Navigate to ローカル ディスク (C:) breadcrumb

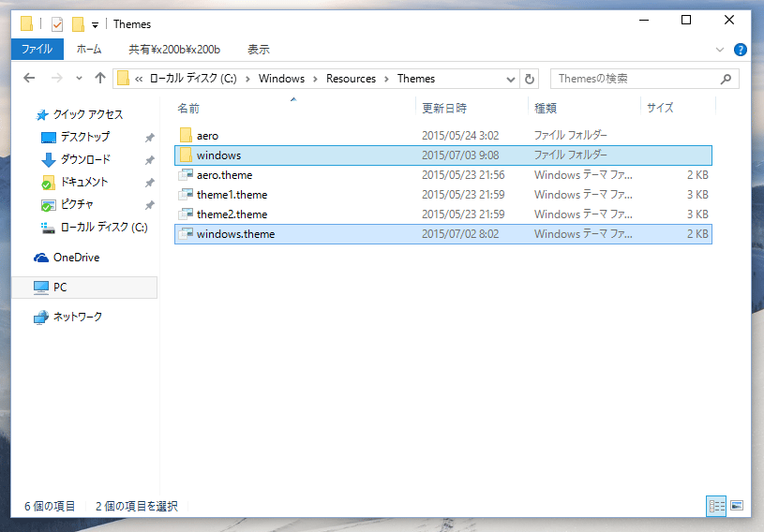(193, 79)
